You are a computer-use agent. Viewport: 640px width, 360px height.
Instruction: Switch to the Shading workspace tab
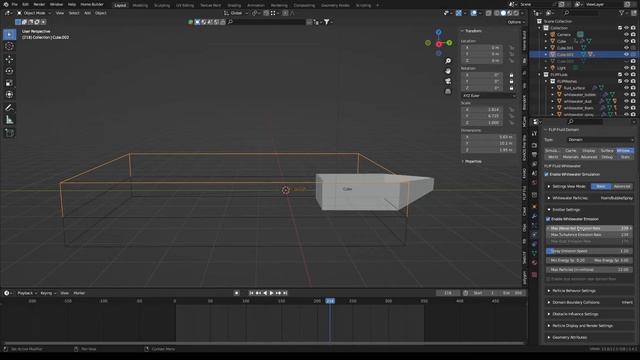[234, 5]
